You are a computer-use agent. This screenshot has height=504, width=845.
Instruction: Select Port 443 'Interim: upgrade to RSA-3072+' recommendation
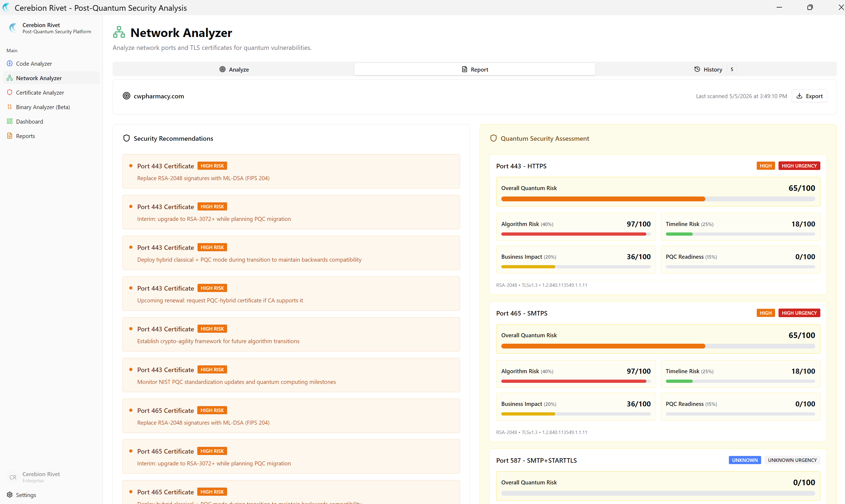[x=291, y=212]
